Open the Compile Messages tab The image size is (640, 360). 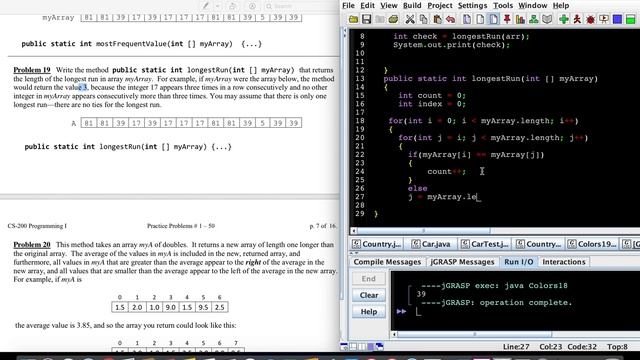(387, 262)
